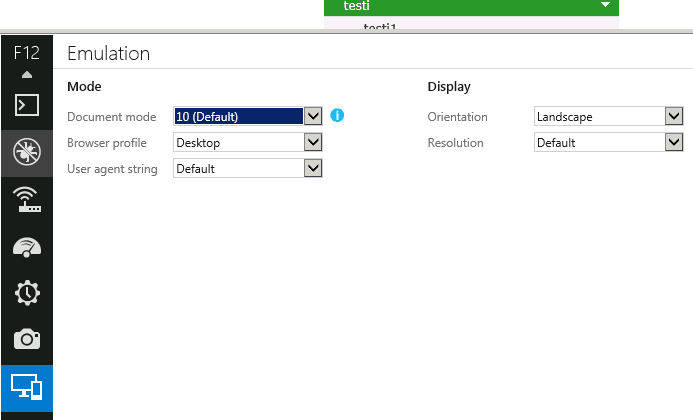The image size is (693, 420).
Task: Open the Network tool
Action: (27, 199)
